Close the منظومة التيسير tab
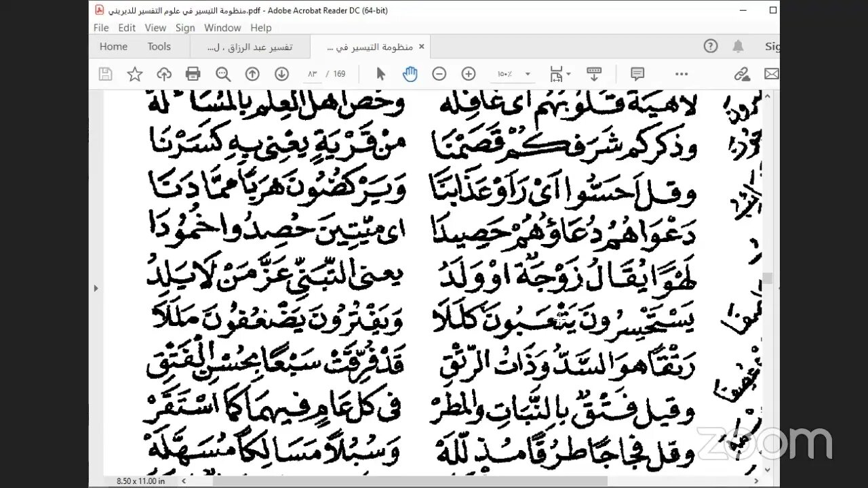The image size is (868, 488). pos(421,47)
